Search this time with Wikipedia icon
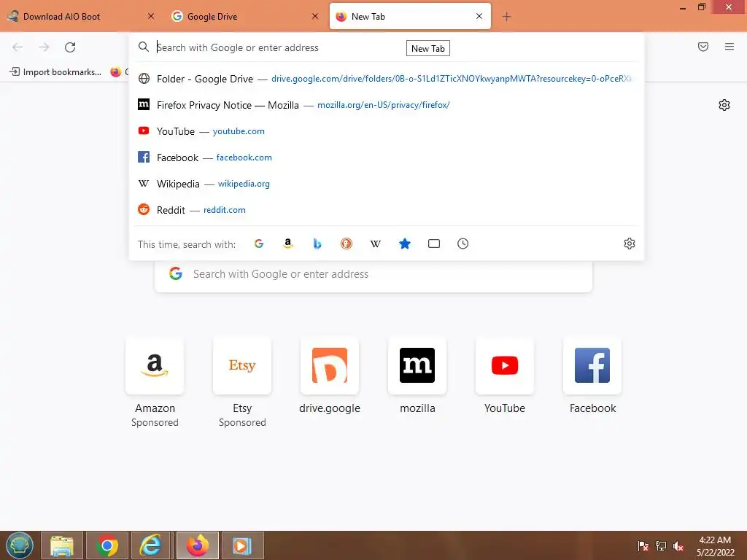Viewport: 747px width, 560px height. tap(376, 244)
